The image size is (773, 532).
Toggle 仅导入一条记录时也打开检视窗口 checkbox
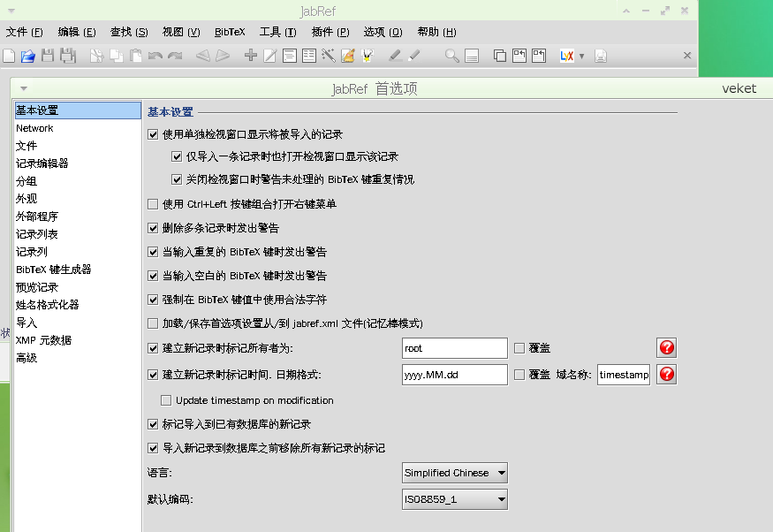pos(177,156)
